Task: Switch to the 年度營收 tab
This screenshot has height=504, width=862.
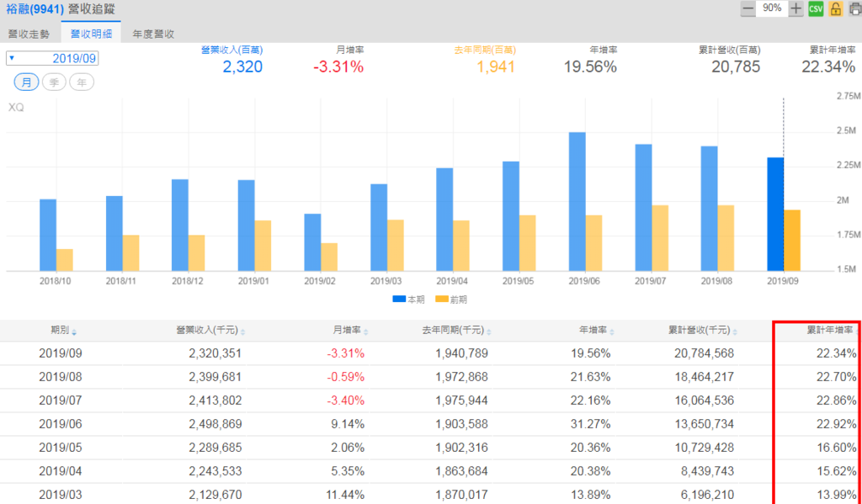Action: coord(153,34)
